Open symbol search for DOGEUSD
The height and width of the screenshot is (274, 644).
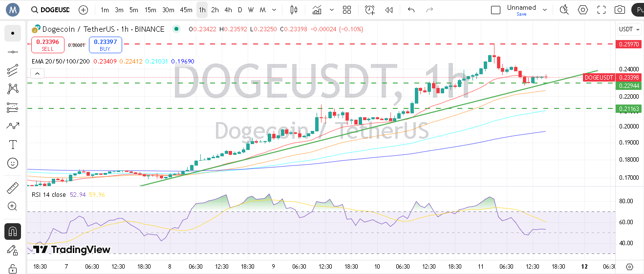(50, 10)
